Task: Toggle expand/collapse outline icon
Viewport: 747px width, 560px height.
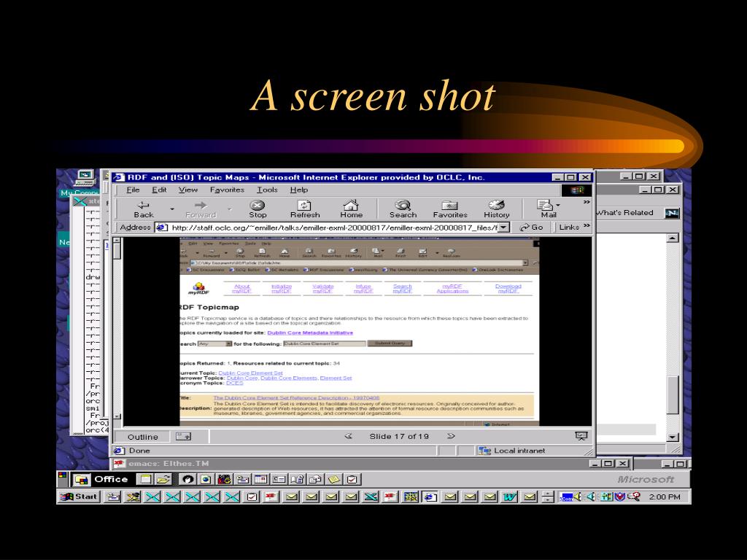Action: click(x=183, y=436)
